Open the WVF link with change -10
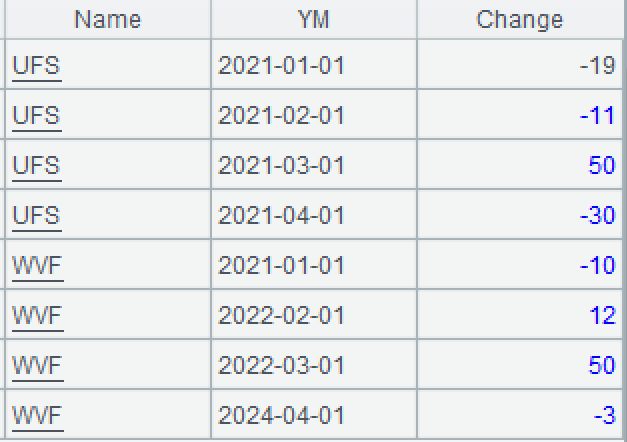Image resolution: width=627 pixels, height=442 pixels. [37, 266]
